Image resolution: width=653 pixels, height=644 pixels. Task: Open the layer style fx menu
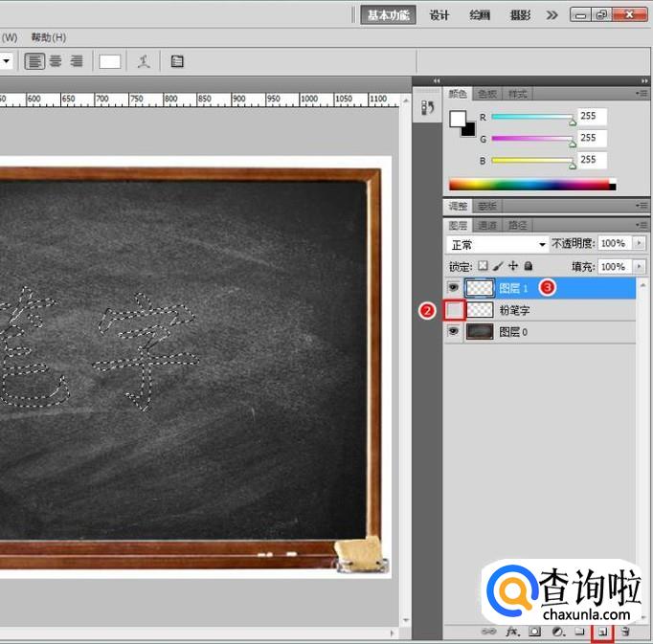point(512,632)
